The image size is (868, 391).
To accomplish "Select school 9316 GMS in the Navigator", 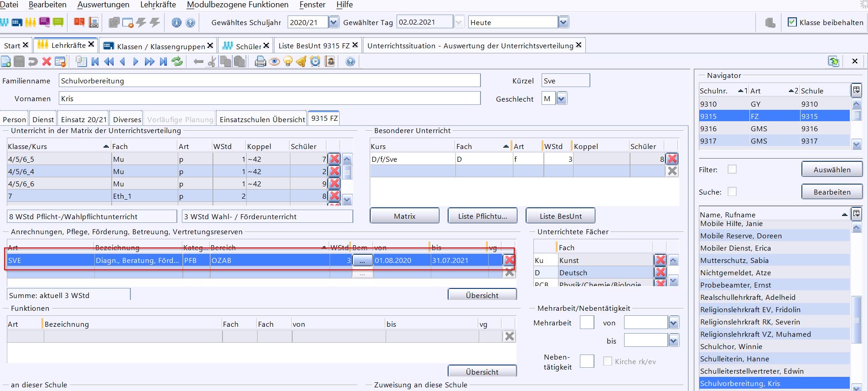I will 774,129.
